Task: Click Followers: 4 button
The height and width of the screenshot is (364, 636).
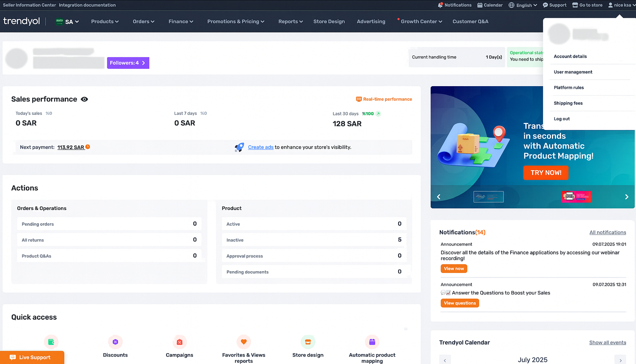Action: tap(128, 63)
